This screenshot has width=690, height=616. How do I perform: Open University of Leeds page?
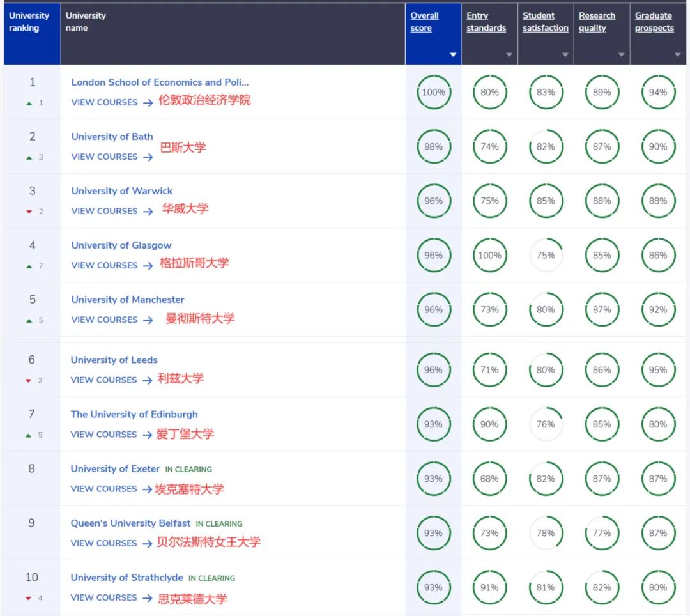point(114,360)
